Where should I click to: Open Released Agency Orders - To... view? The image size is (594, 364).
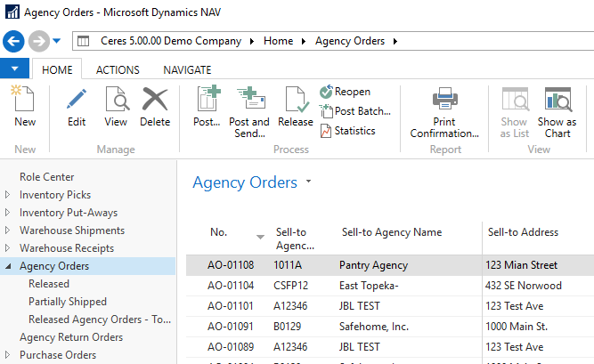coord(100,320)
